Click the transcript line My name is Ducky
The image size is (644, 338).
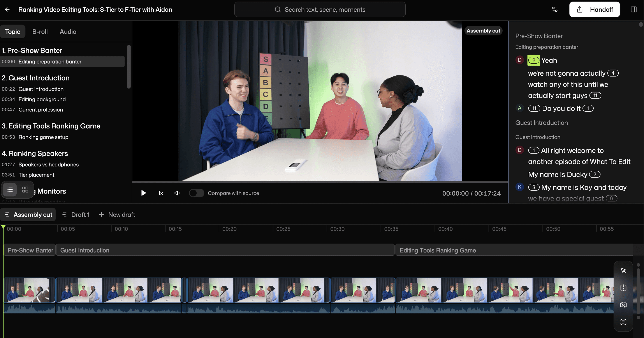[558, 174]
